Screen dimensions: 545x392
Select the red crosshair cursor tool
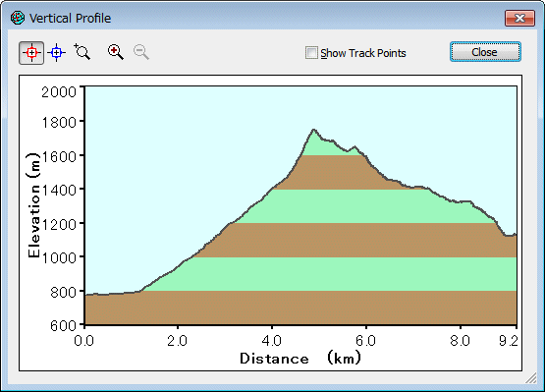tap(31, 53)
